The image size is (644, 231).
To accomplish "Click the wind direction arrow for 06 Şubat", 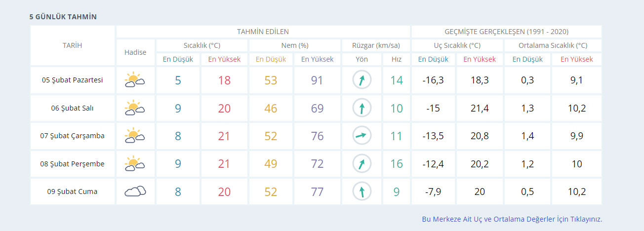I will pos(362,108).
